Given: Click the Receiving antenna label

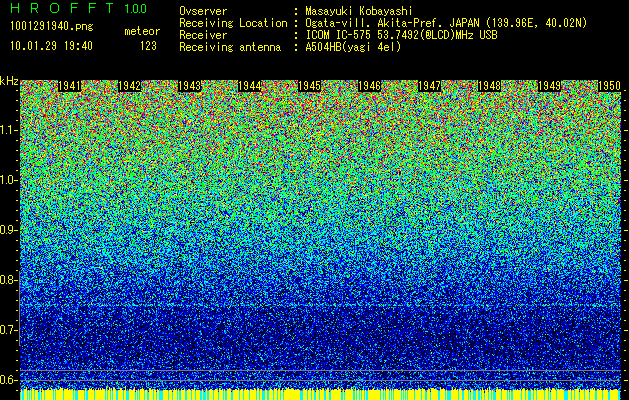Looking at the screenshot, I should [230, 47].
